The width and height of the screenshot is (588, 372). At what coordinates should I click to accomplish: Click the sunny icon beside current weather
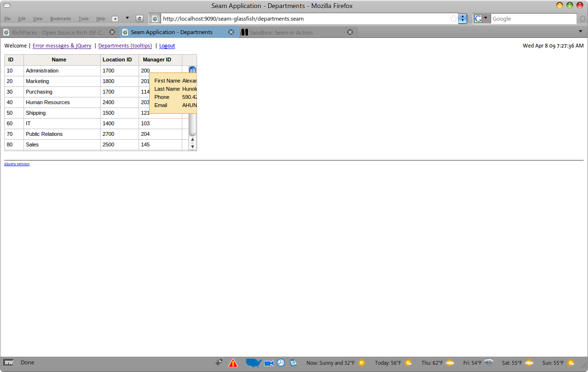coord(362,363)
